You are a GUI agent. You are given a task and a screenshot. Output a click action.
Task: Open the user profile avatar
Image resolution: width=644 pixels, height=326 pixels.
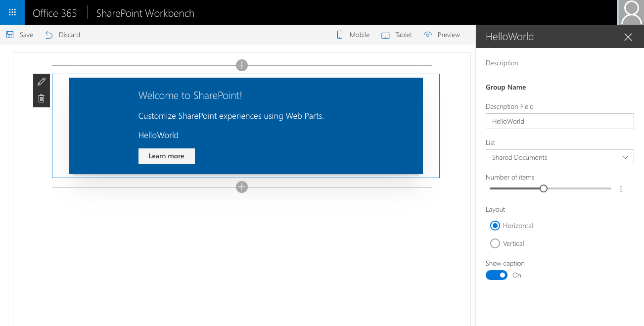pyautogui.click(x=631, y=12)
